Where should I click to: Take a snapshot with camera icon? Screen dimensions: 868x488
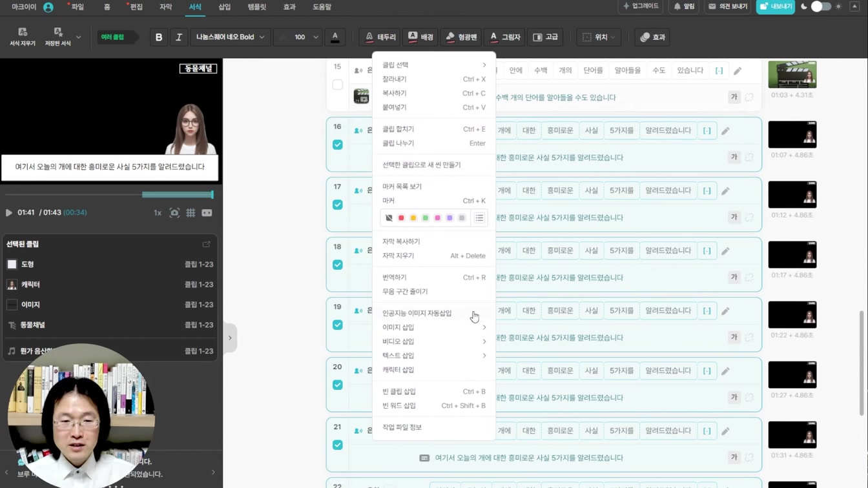(x=174, y=212)
